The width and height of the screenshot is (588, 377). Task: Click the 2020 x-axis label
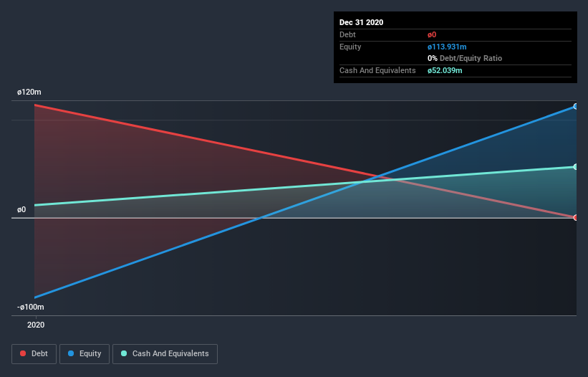coord(36,325)
